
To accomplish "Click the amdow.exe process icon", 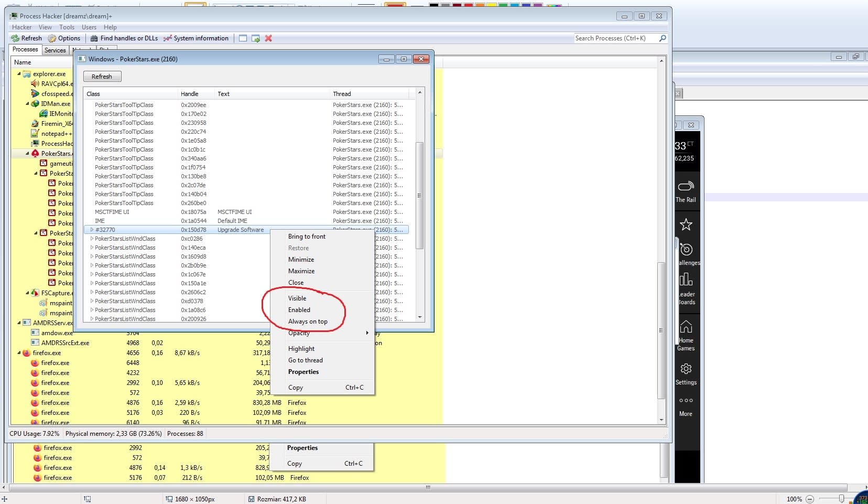I will (x=35, y=333).
